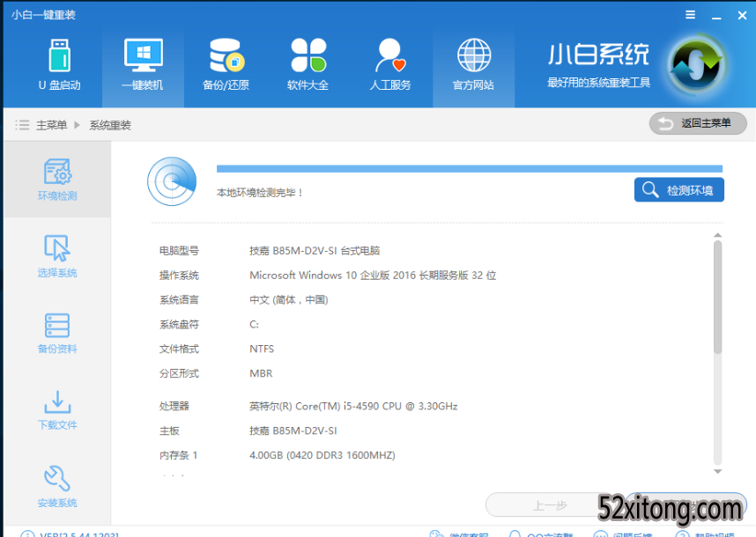Image resolution: width=756 pixels, height=537 pixels.
Task: Click the drive letter value C:
Action: tap(254, 324)
